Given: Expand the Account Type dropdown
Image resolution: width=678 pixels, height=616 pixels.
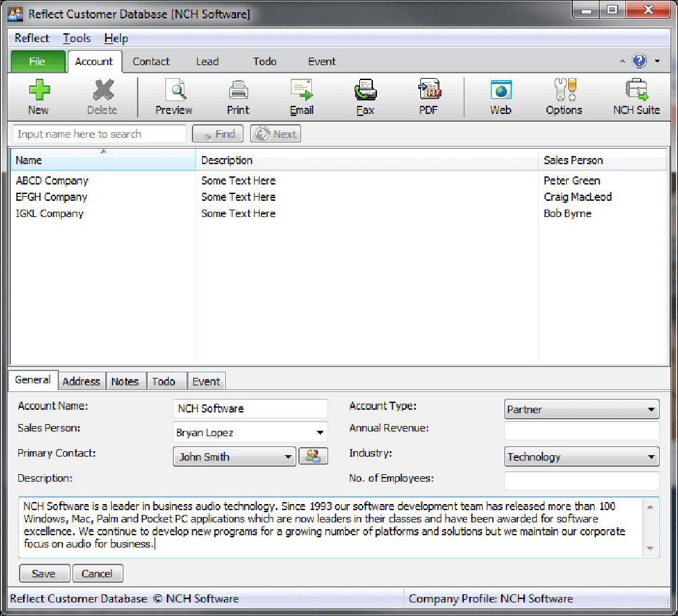Looking at the screenshot, I should pos(582,409).
